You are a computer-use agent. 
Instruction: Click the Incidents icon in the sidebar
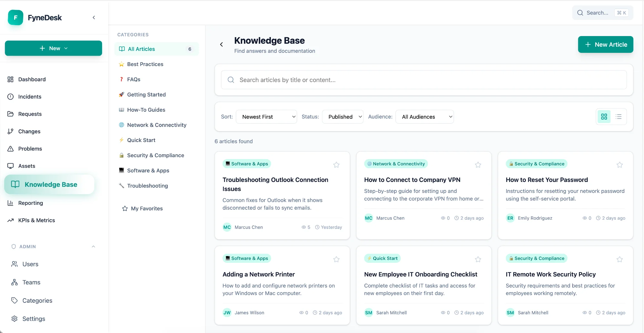click(11, 97)
